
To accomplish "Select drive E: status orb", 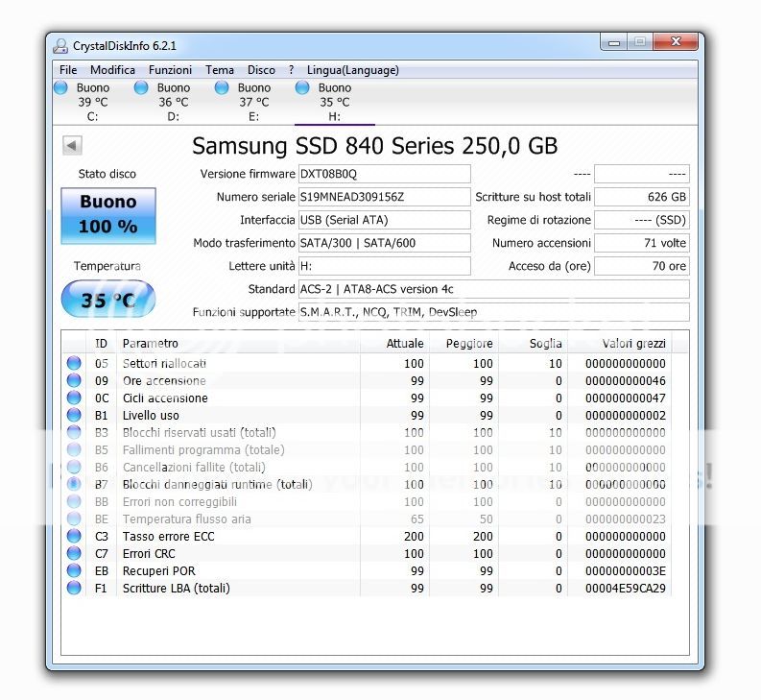I will coord(222,87).
